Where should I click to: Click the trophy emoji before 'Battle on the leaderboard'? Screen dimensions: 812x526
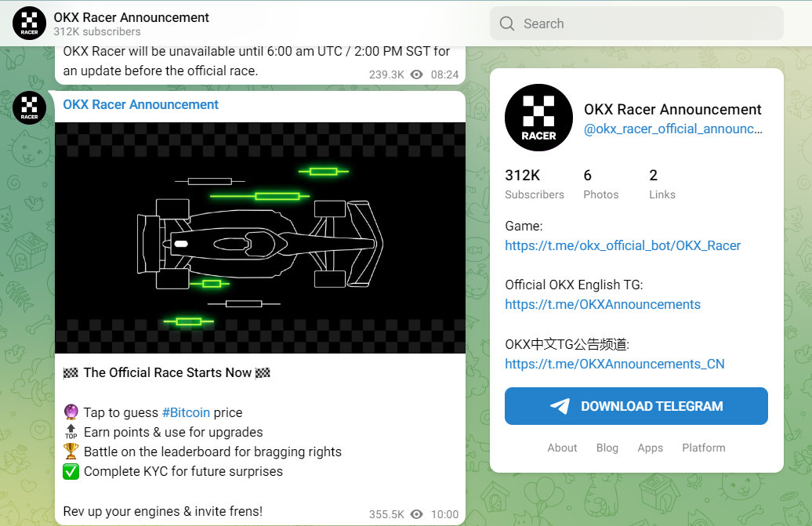(x=71, y=452)
